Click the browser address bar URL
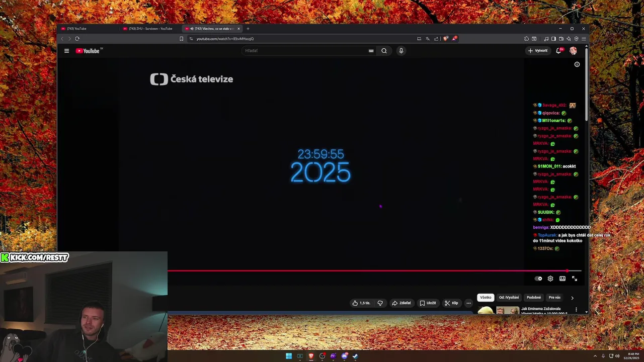Image resolution: width=644 pixels, height=362 pixels. pyautogui.click(x=225, y=39)
